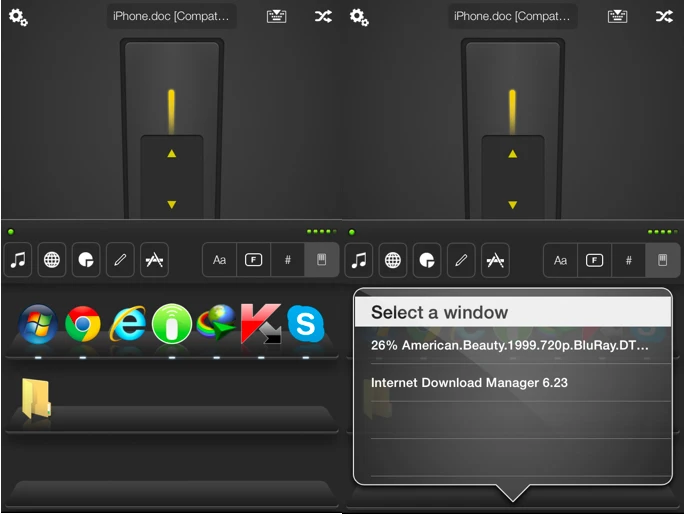Viewport: 685px width, 514px height.
Task: Launch Internet Explorer from the dock
Action: click(x=128, y=323)
